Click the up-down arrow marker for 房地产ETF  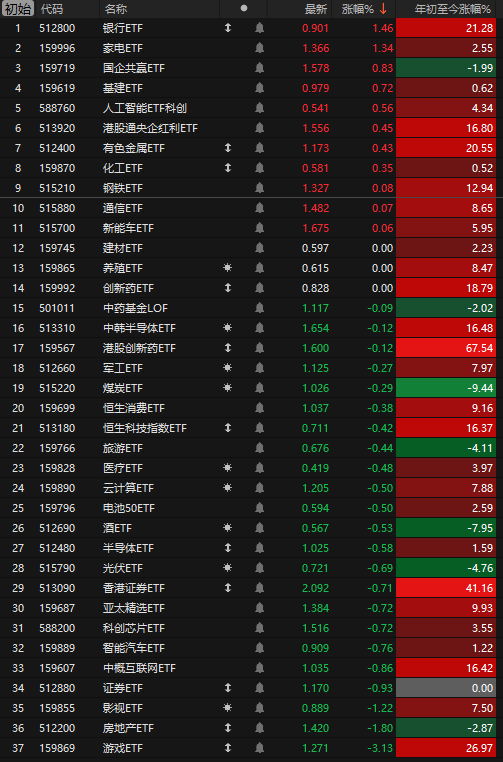tap(227, 728)
